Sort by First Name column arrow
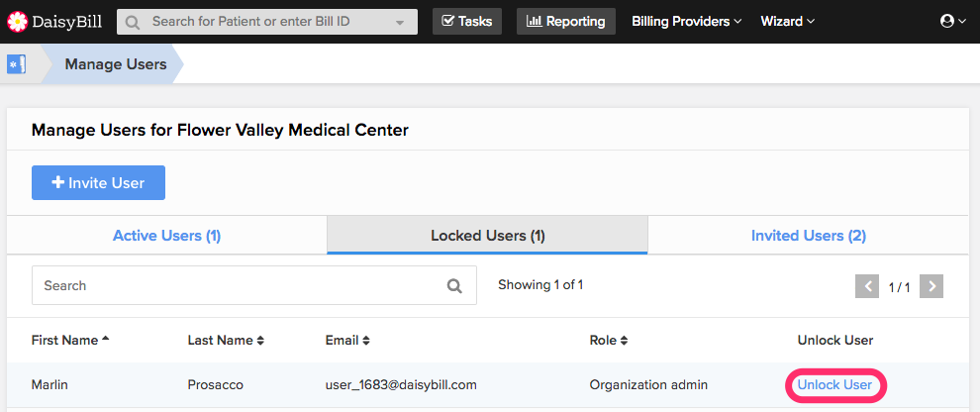980x412 pixels. click(105, 340)
